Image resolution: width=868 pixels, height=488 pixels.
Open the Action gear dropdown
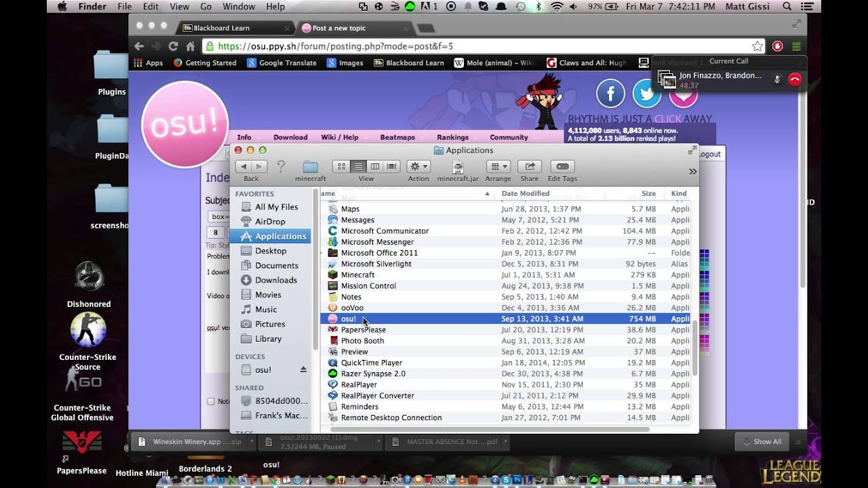(x=418, y=167)
